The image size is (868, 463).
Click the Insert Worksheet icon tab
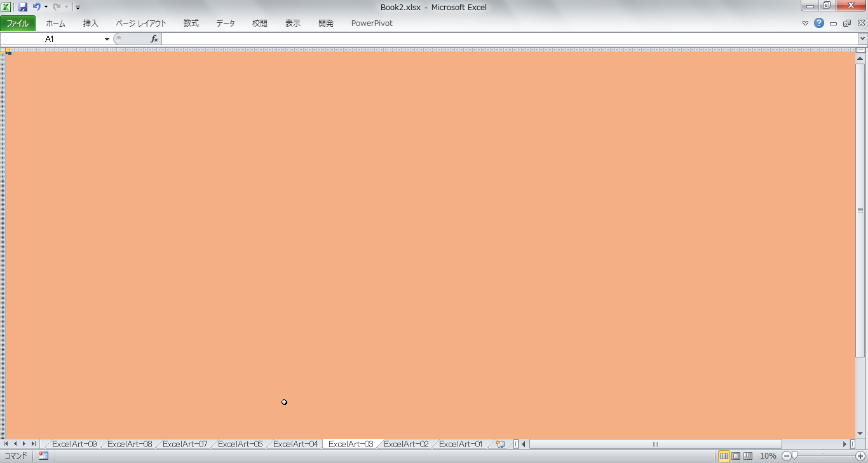coord(500,444)
